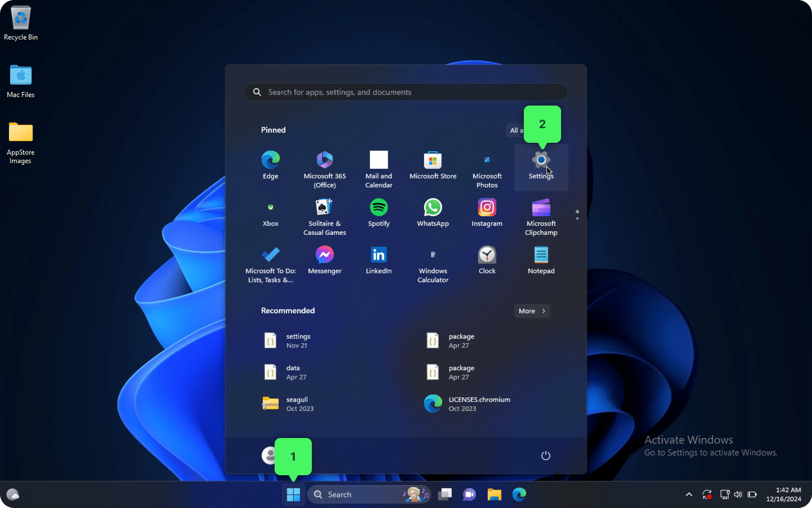This screenshot has height=508, width=812.
Task: Click the search box for apps and settings
Action: coord(406,92)
